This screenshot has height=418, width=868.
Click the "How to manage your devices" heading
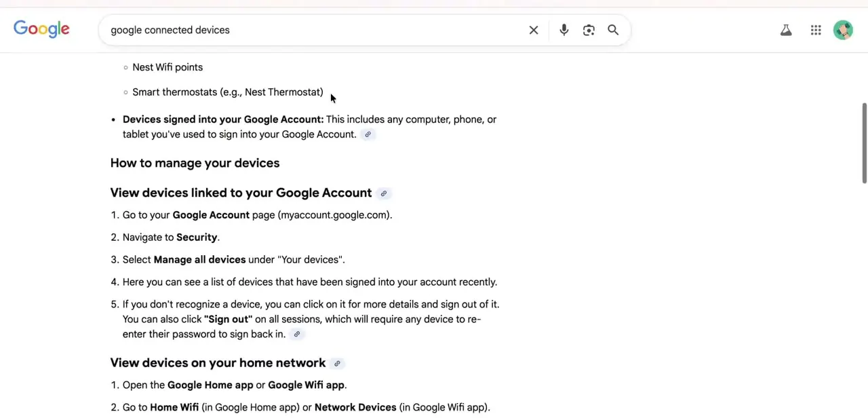pos(195,163)
